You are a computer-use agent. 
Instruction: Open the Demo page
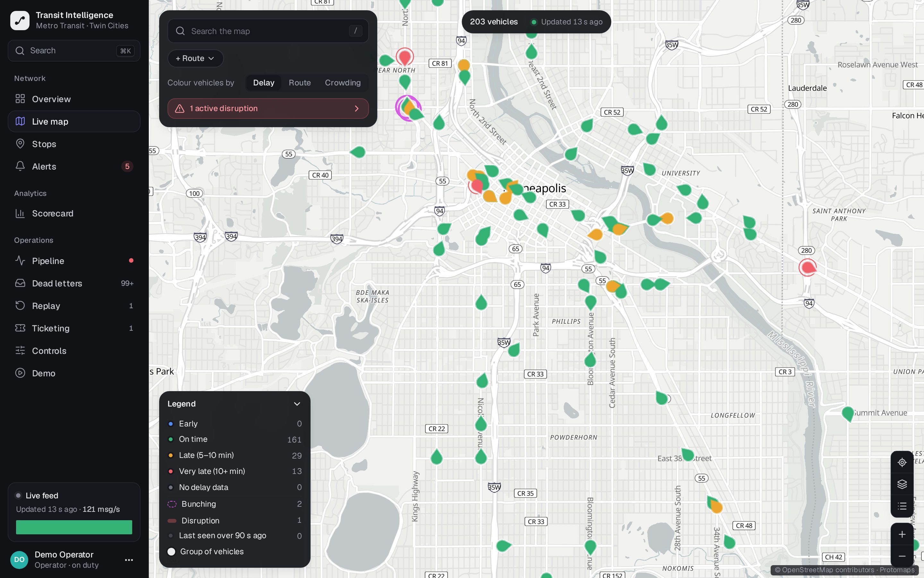click(74, 373)
